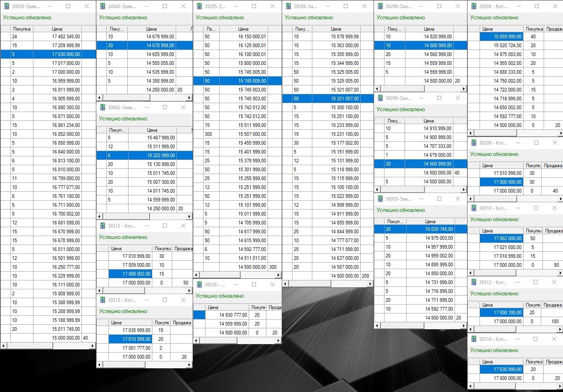Click the Покупка column header in window 30639
Screen dimensions: 563x392
22,29
